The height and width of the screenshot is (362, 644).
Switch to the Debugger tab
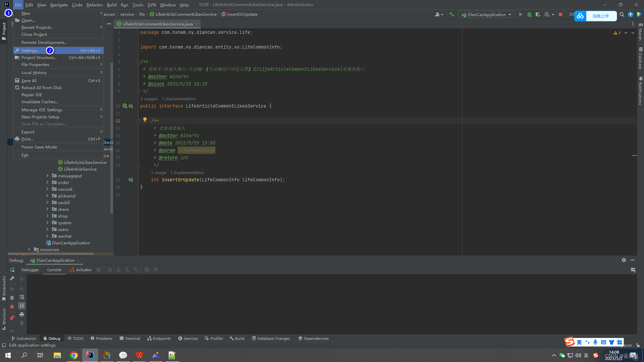tap(30, 270)
